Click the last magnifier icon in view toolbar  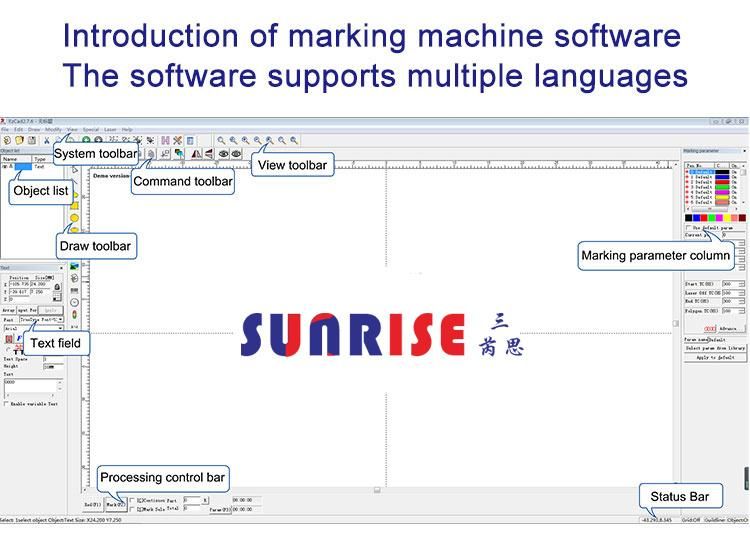[294, 140]
